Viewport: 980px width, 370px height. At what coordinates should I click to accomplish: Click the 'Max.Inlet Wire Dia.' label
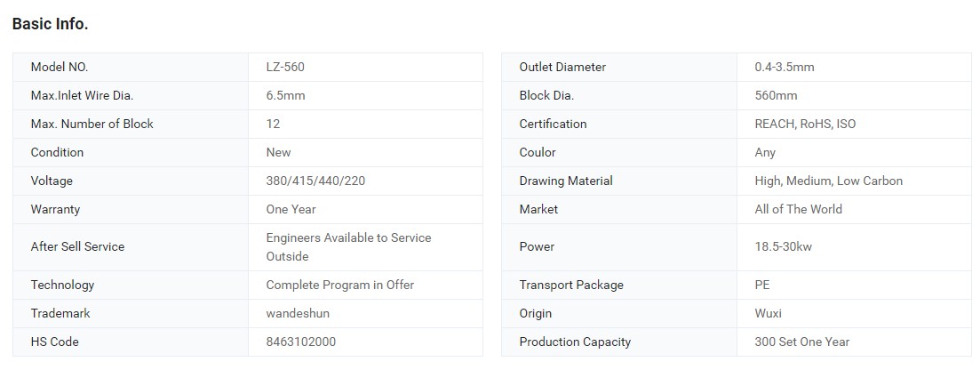82,96
